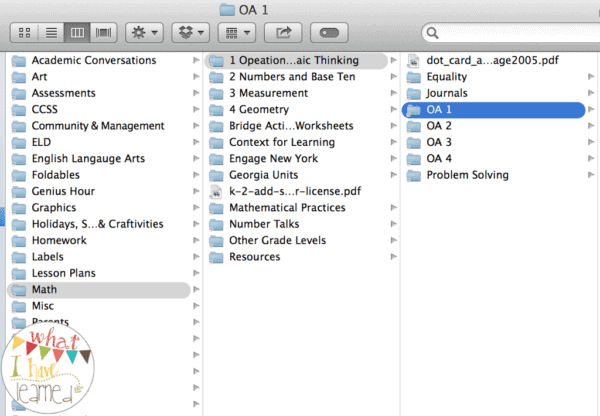
Task: Click folder icon next to Journals
Action: [x=414, y=93]
